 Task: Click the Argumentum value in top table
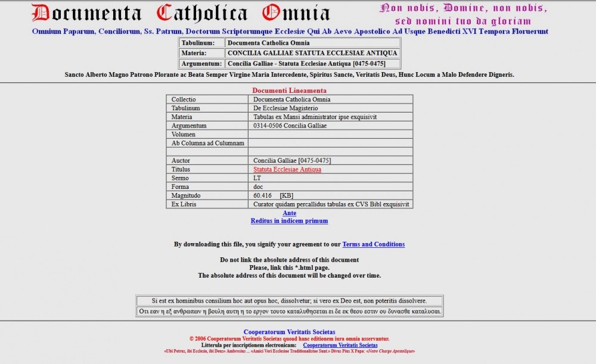[x=306, y=64]
